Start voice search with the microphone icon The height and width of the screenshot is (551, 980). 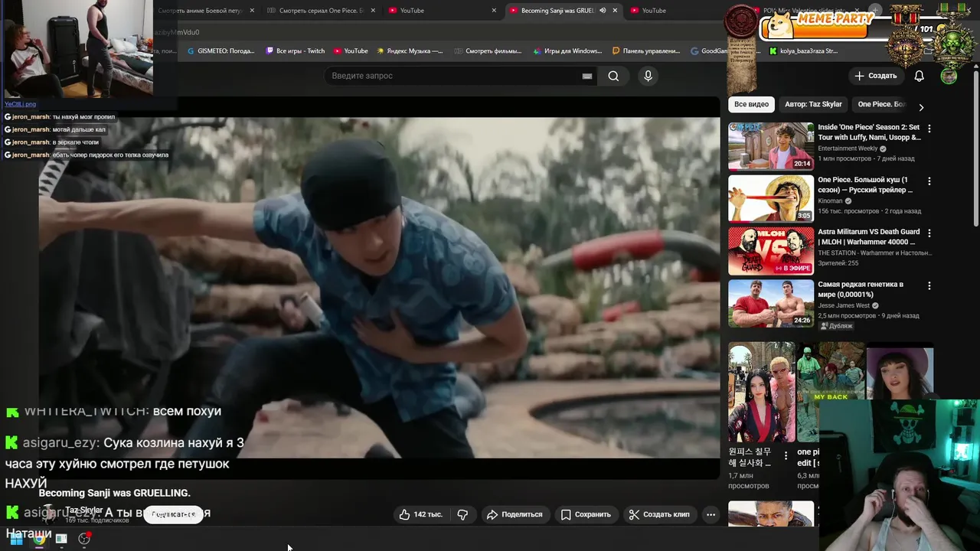[x=648, y=76]
